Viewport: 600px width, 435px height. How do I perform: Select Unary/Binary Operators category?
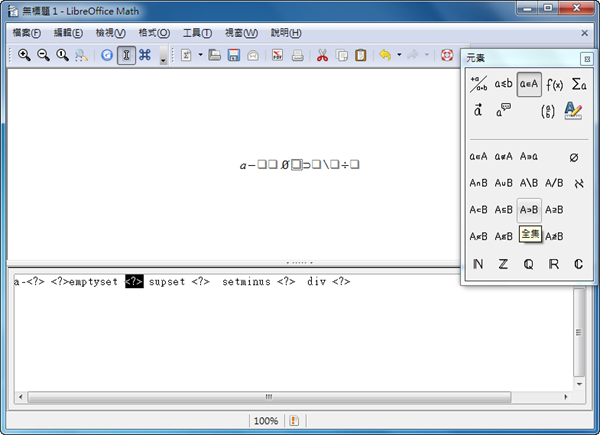[478, 84]
